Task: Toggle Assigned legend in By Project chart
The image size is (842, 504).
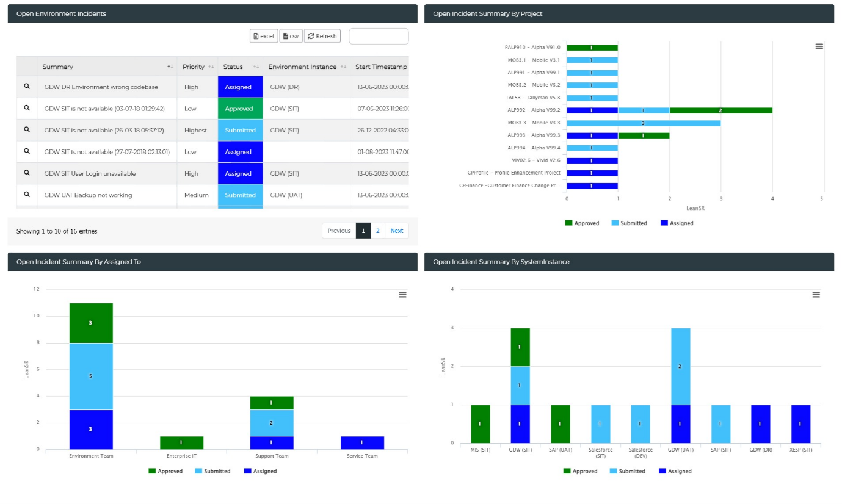Action: pyautogui.click(x=677, y=223)
